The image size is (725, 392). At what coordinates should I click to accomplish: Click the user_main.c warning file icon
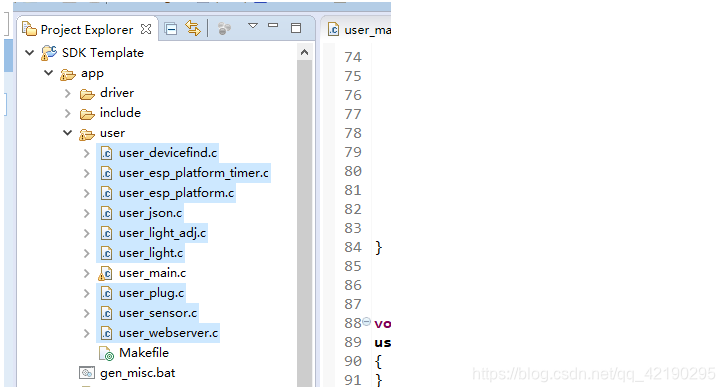pos(105,273)
